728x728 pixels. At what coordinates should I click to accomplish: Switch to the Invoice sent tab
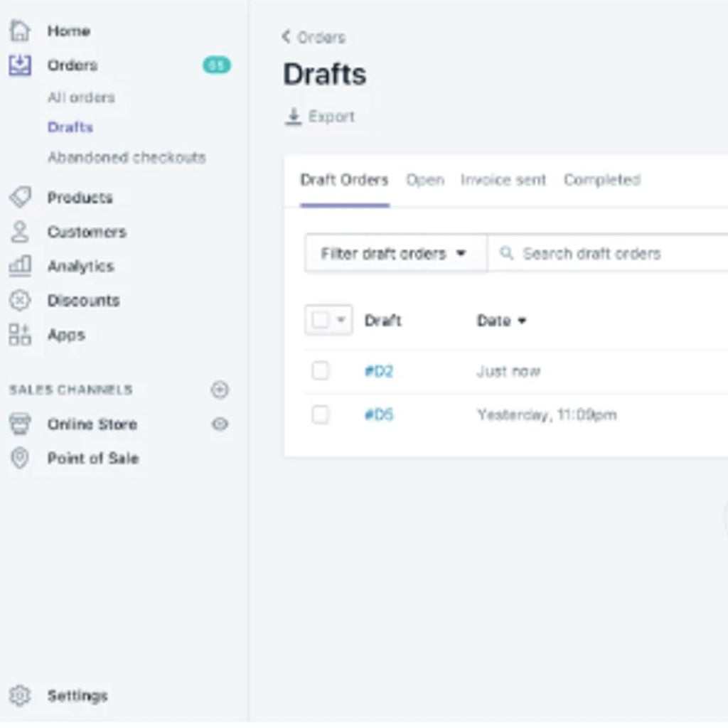503,181
